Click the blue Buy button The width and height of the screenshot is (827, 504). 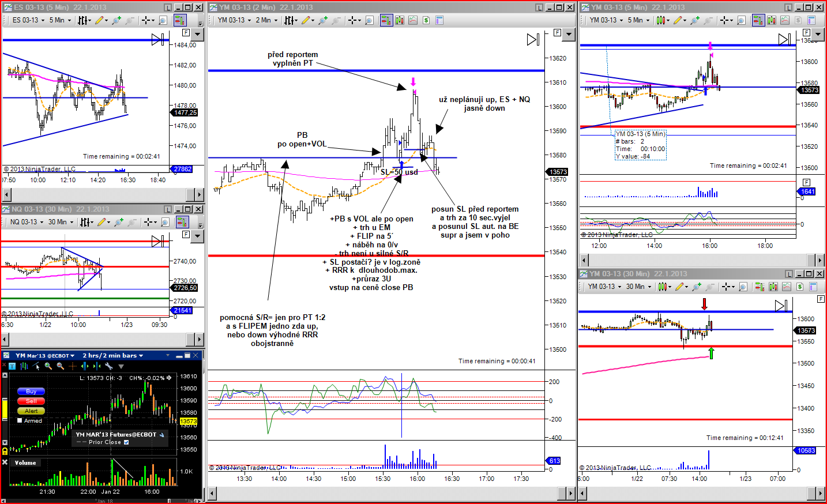pyautogui.click(x=31, y=392)
